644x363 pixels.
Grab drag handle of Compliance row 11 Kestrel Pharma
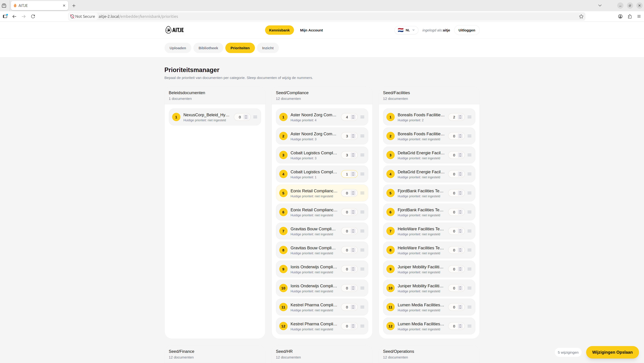pos(362,307)
